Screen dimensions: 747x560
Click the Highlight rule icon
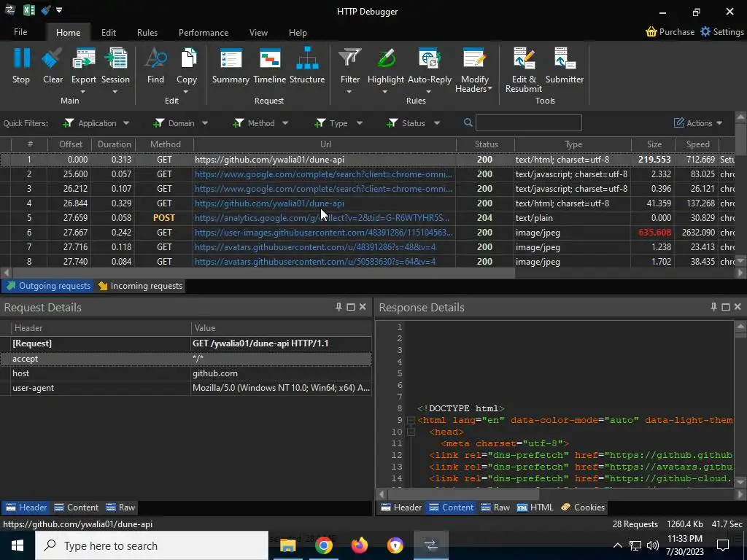(386, 58)
